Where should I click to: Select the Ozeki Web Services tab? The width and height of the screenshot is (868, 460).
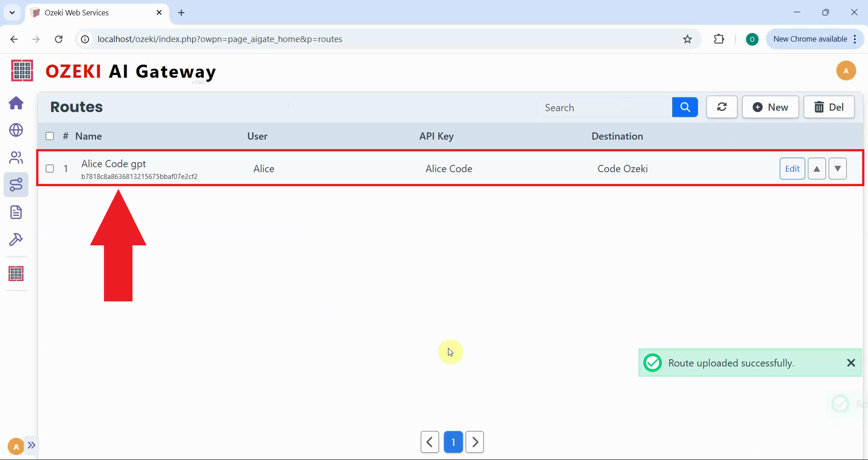[90, 13]
